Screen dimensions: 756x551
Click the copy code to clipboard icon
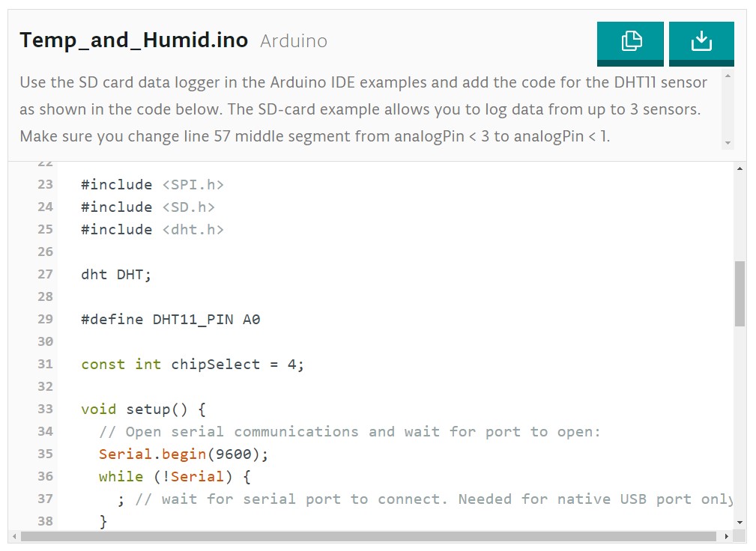click(630, 43)
